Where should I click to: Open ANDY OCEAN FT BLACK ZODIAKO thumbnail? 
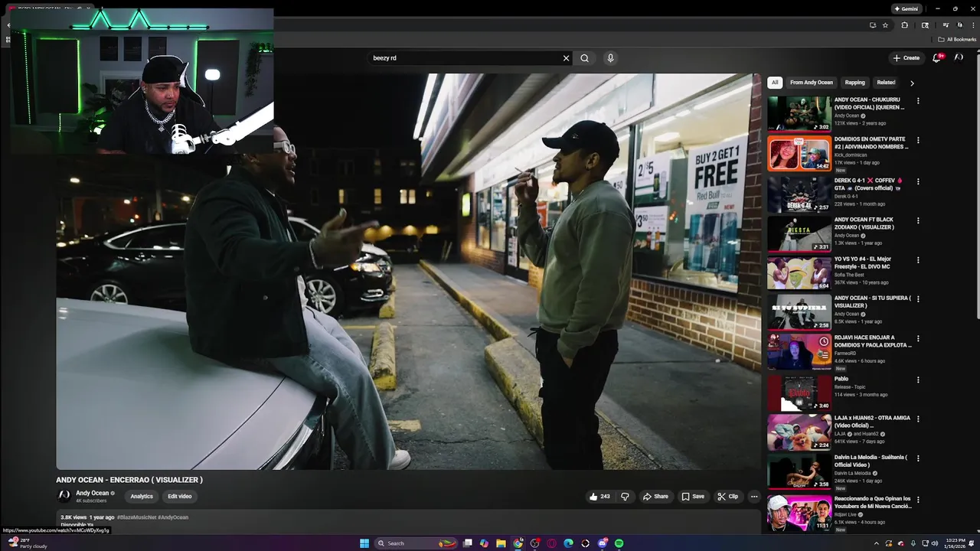click(799, 234)
